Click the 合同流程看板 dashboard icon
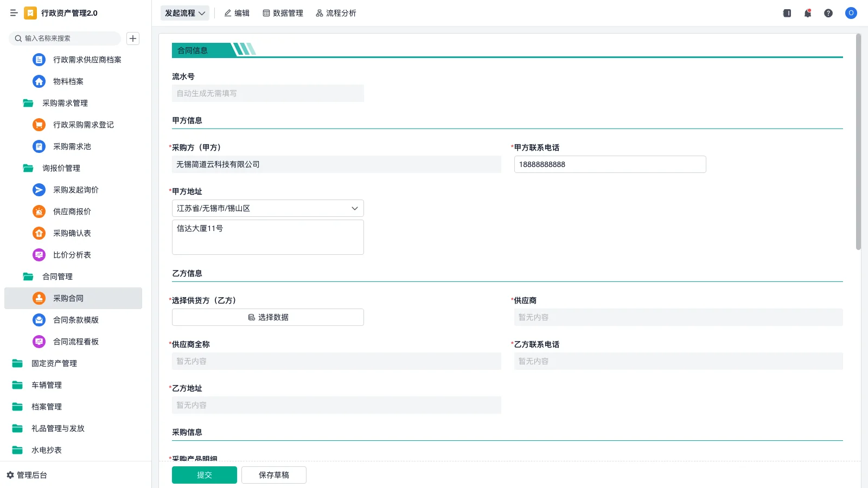This screenshot has height=488, width=868. (39, 342)
